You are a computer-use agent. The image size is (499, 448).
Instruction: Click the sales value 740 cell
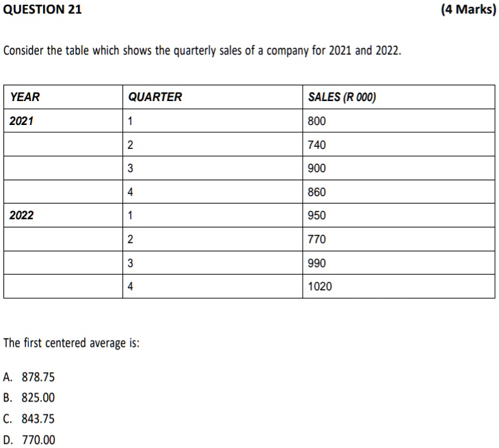tap(399, 144)
